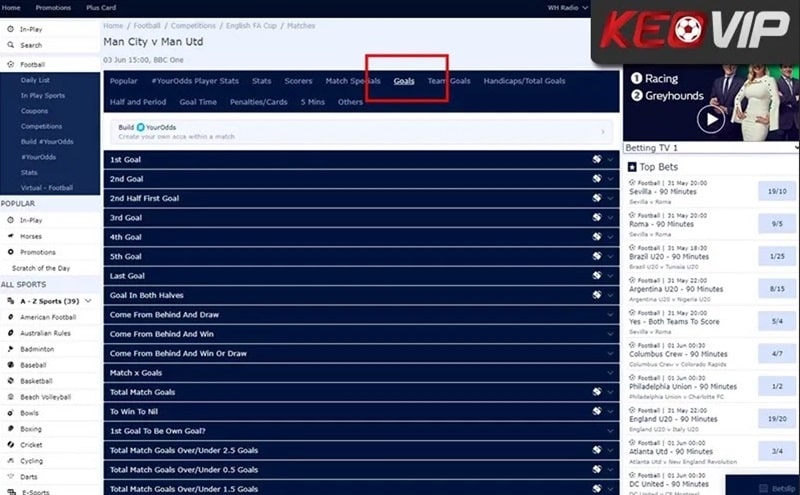Open the Betting TV 1 channel selector
The image size is (800, 495).
pos(711,147)
